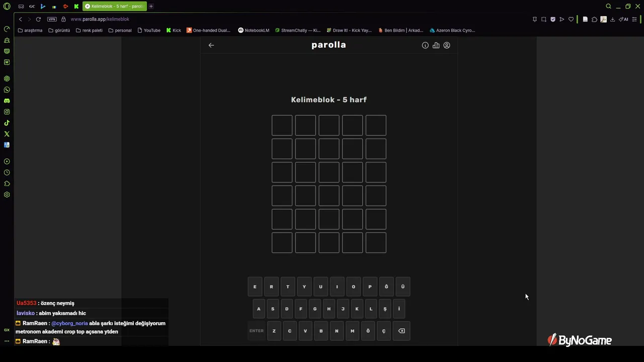Tap the Ü key on game keyboard

coord(403,287)
